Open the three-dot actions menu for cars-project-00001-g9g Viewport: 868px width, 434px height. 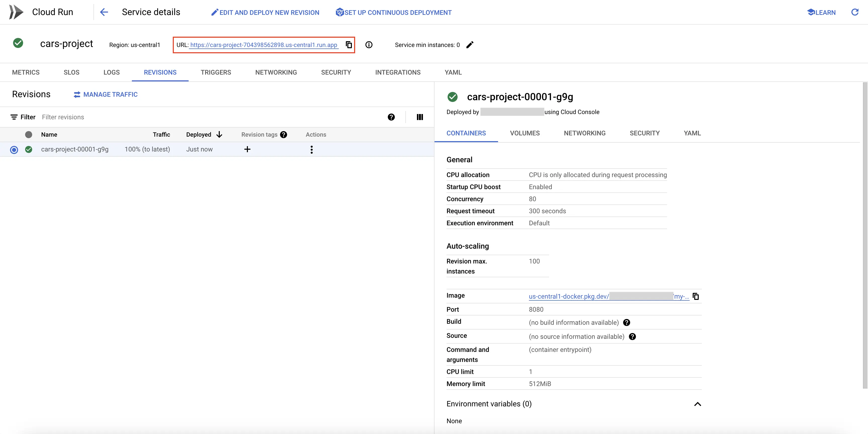coord(312,150)
